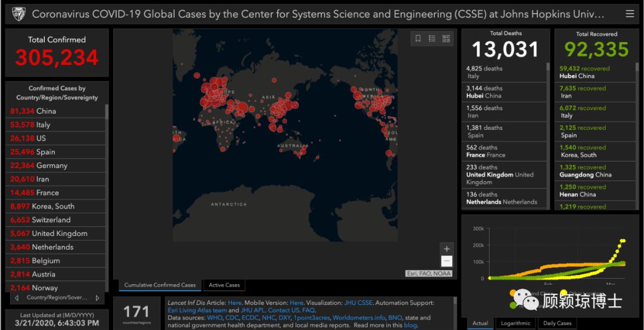
Task: Open the map bookmarks icon
Action: 418,39
